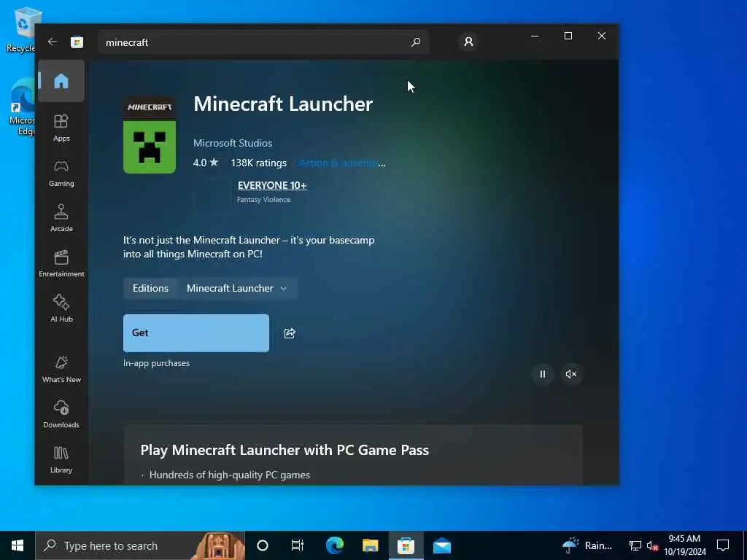Open AI Hub in sidebar
Screen dimensions: 747x560
click(61, 308)
